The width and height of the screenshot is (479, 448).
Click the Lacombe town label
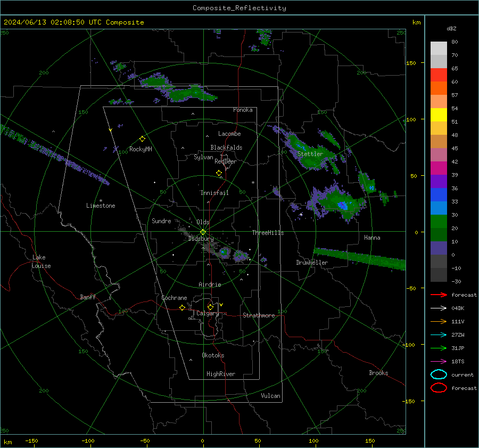[229, 134]
